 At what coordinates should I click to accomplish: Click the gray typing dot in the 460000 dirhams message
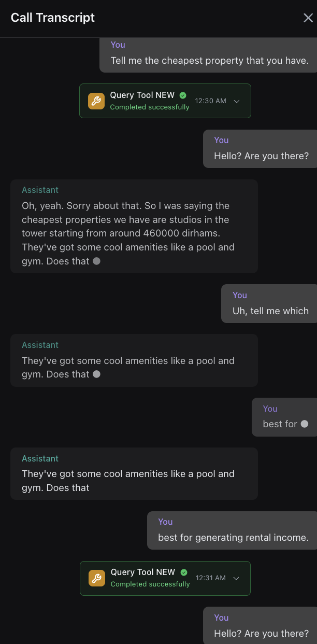(x=96, y=261)
